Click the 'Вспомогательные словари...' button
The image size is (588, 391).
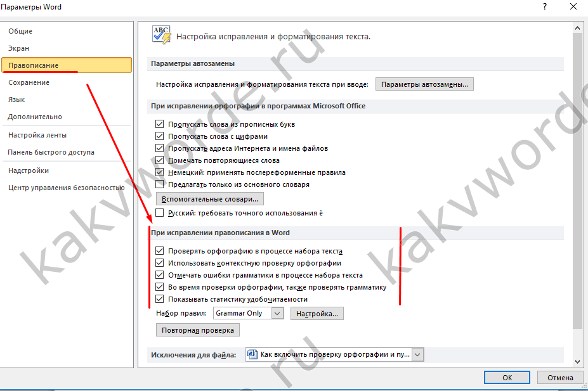click(x=209, y=199)
